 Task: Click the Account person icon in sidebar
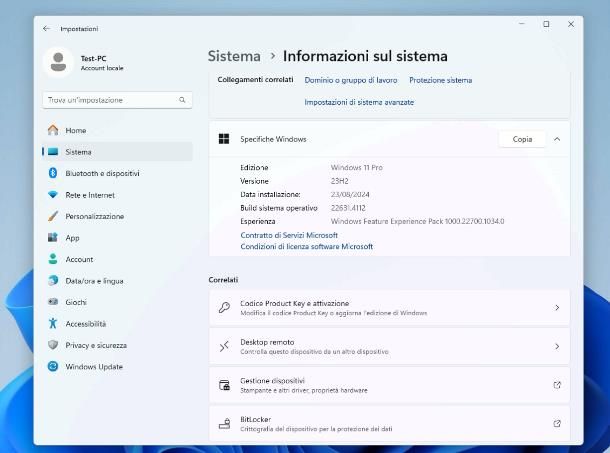click(x=53, y=259)
